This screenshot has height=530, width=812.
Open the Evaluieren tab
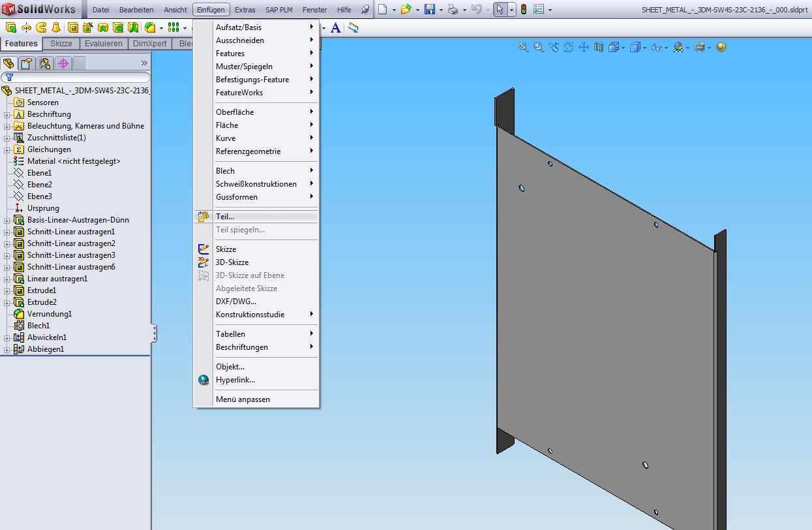[103, 44]
